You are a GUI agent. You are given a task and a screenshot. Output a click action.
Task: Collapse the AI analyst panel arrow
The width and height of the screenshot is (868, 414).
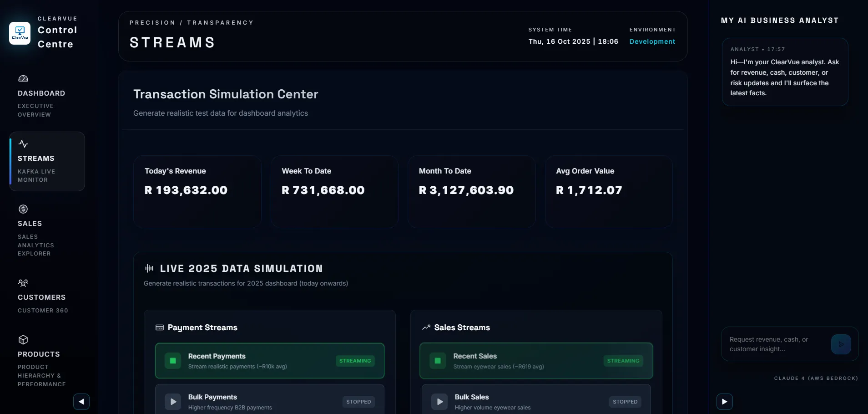pyautogui.click(x=725, y=402)
